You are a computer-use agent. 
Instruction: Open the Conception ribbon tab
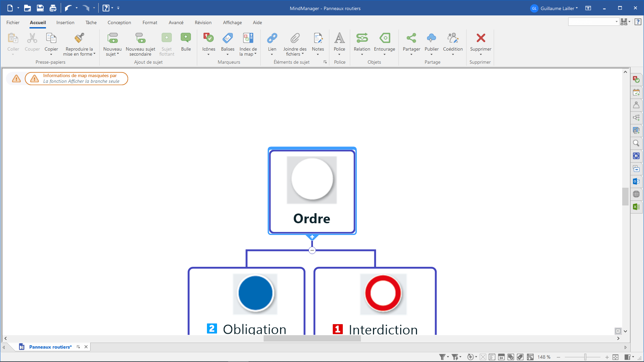[x=119, y=22]
